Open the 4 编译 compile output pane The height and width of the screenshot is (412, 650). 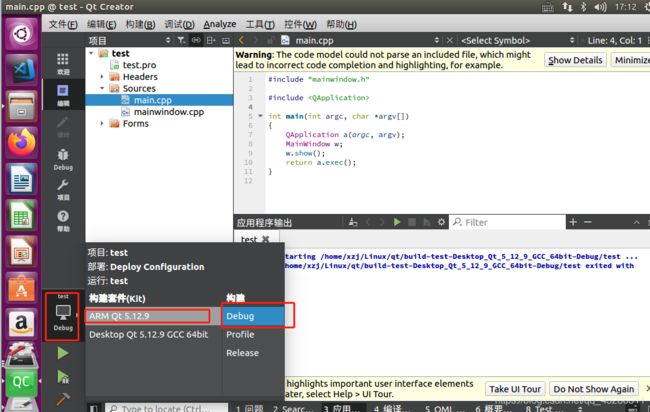[x=390, y=409]
